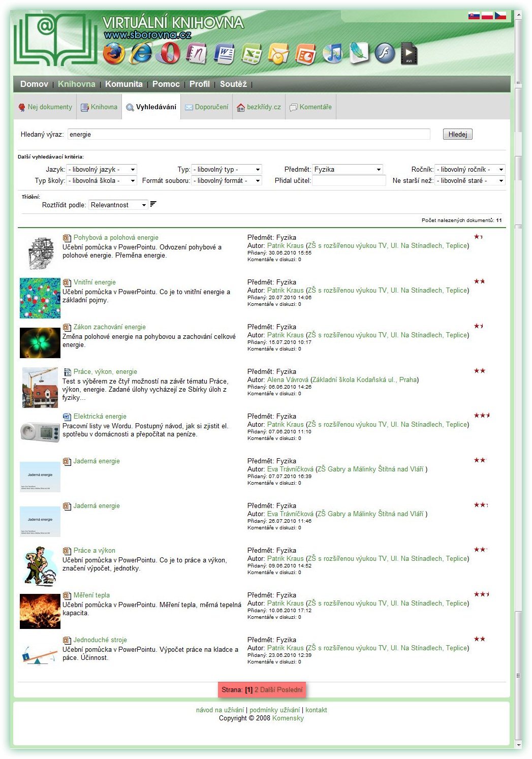Click the file type icon beside Práce a výkon
The width and height of the screenshot is (532, 759).
point(67,551)
